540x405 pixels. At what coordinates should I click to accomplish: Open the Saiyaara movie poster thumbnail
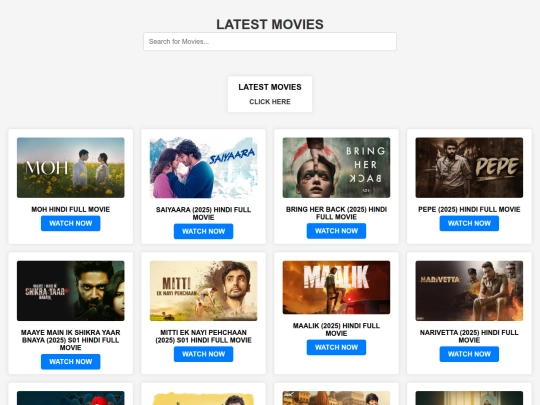[x=204, y=168]
